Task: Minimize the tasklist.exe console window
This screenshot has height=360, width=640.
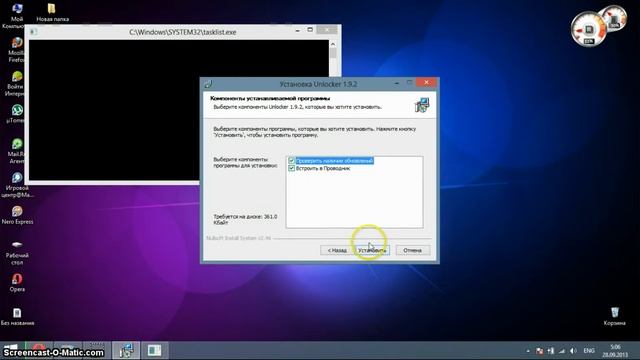Action: (298, 31)
